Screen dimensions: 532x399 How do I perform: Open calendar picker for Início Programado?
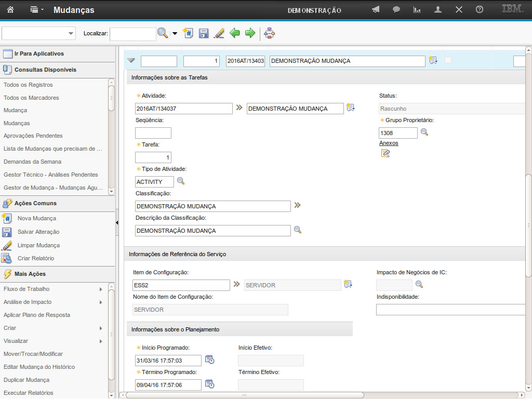pyautogui.click(x=209, y=360)
